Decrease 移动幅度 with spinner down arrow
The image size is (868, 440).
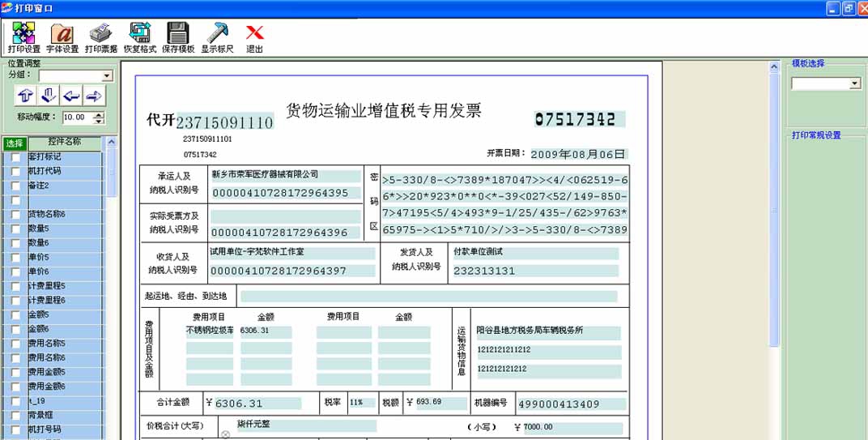coord(99,120)
